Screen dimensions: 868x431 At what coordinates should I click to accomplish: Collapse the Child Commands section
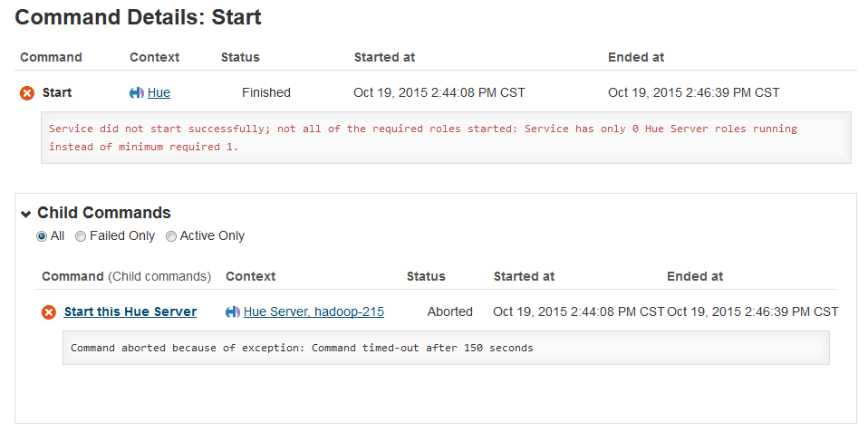coord(25,215)
